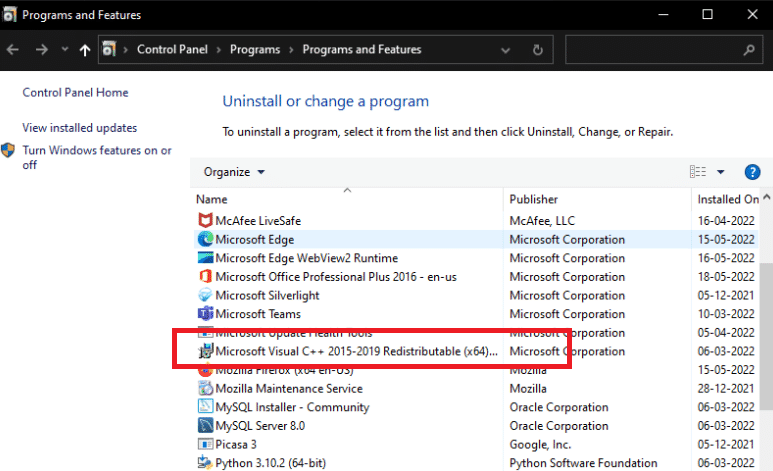Select Microsoft Edge program name
Viewport: 773px width, 471px height.
coord(254,240)
